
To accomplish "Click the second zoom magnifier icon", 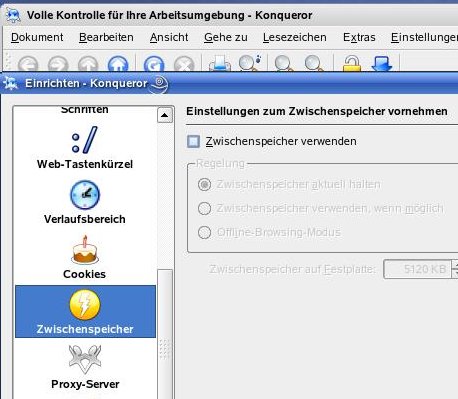I will tap(313, 63).
